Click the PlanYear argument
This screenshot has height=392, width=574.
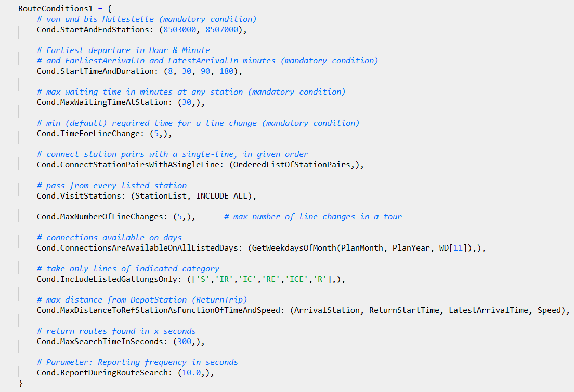[x=411, y=248]
